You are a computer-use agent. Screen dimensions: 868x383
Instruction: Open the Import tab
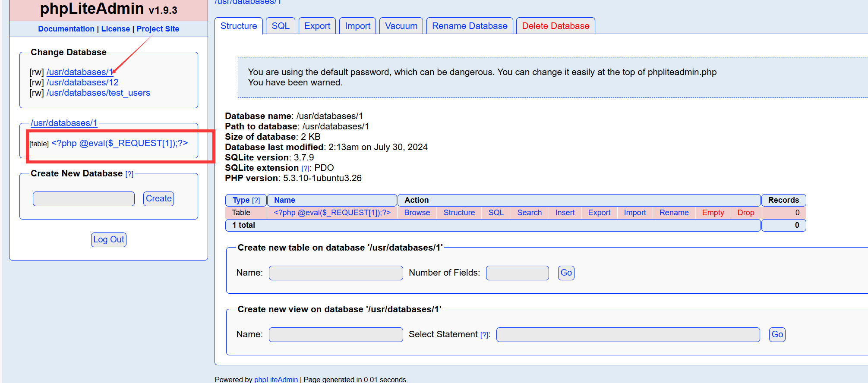[358, 26]
